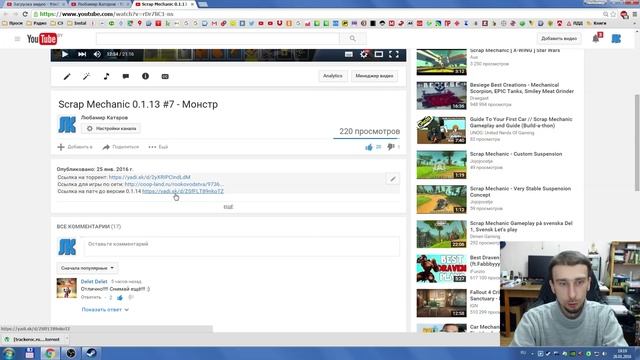Select the Scrap Mechanic 0.1.1 browser tab

[163, 4]
